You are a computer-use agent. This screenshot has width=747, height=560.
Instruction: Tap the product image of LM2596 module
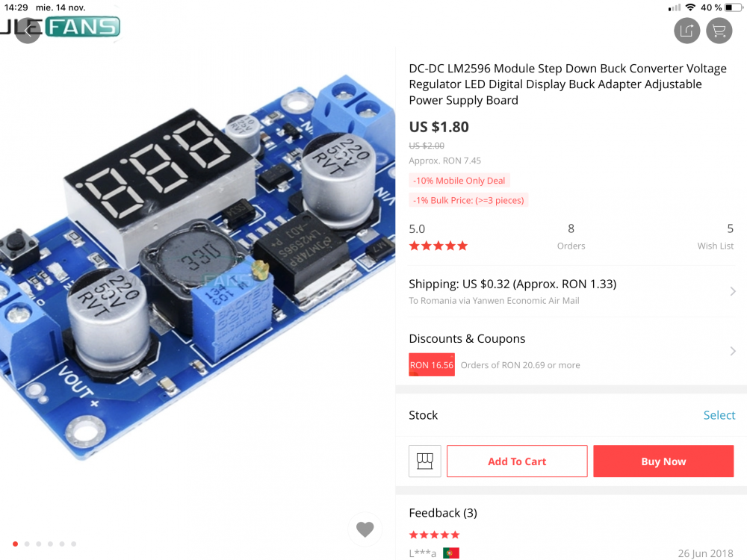pyautogui.click(x=198, y=267)
